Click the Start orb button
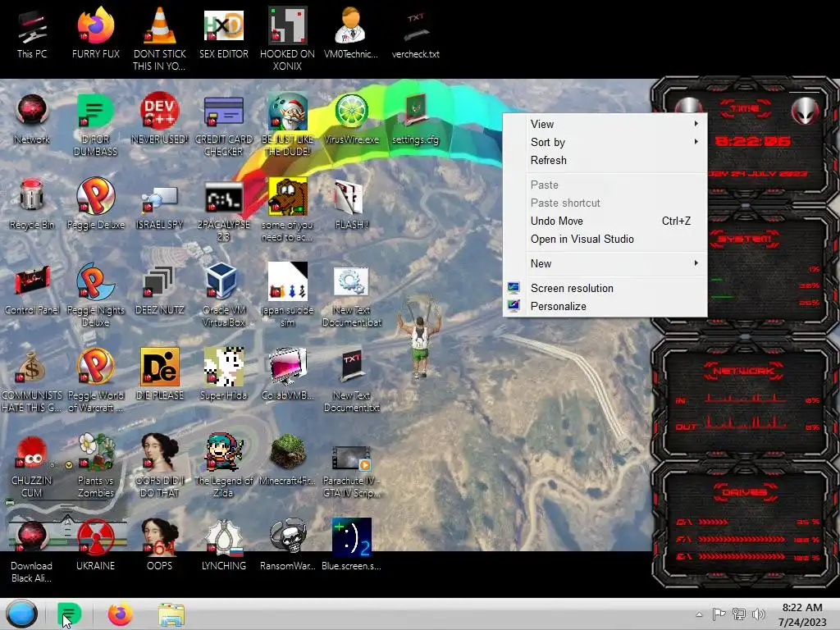 tap(21, 614)
